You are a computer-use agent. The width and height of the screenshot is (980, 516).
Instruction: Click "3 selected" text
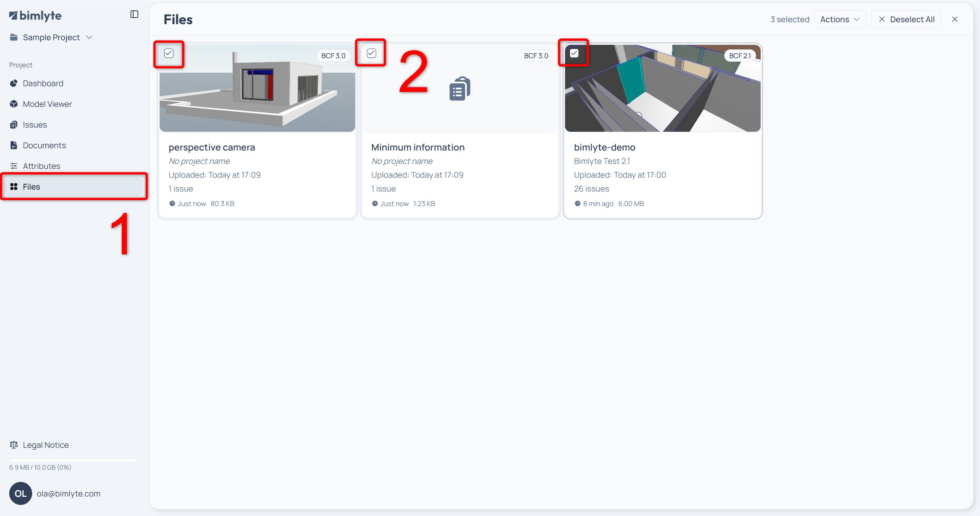(x=790, y=19)
